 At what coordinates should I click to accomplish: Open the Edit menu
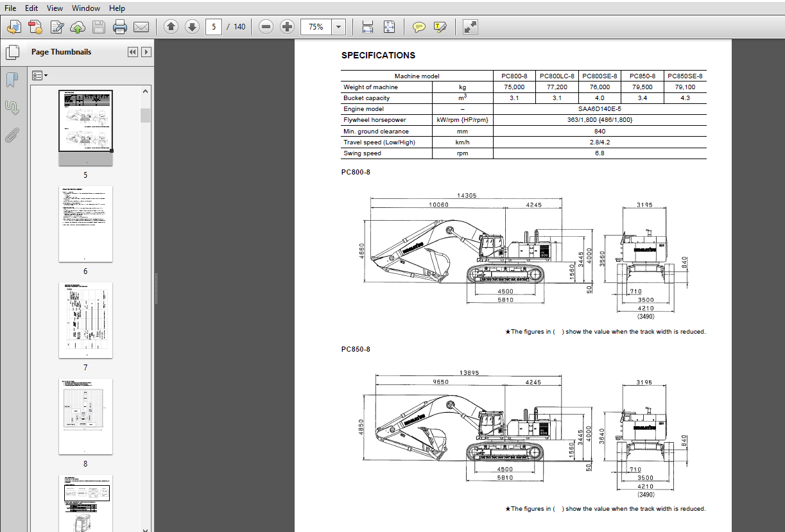pyautogui.click(x=31, y=8)
